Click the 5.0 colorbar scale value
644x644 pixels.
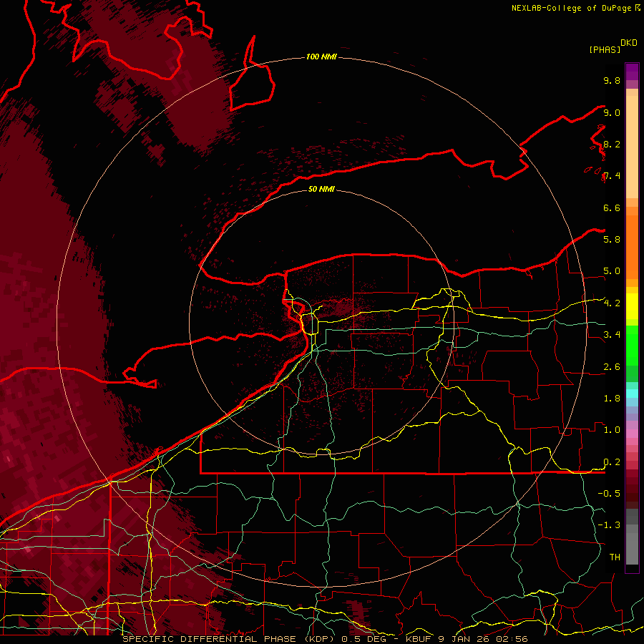tap(612, 271)
